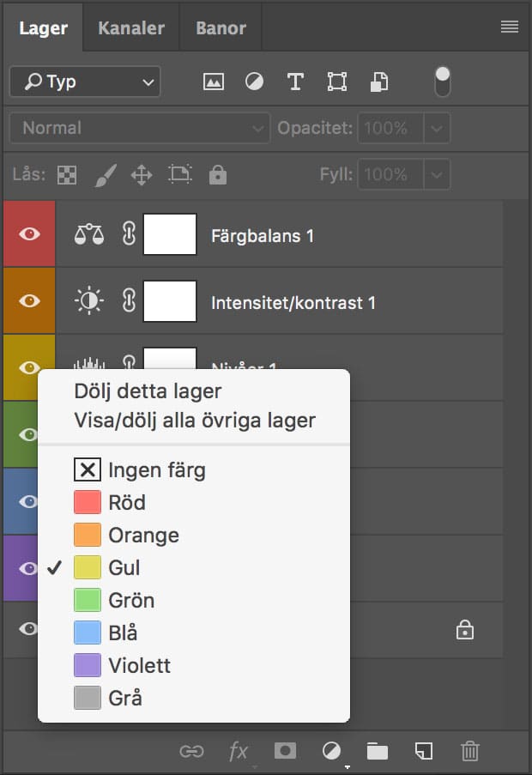Select Grå label color

194,698
